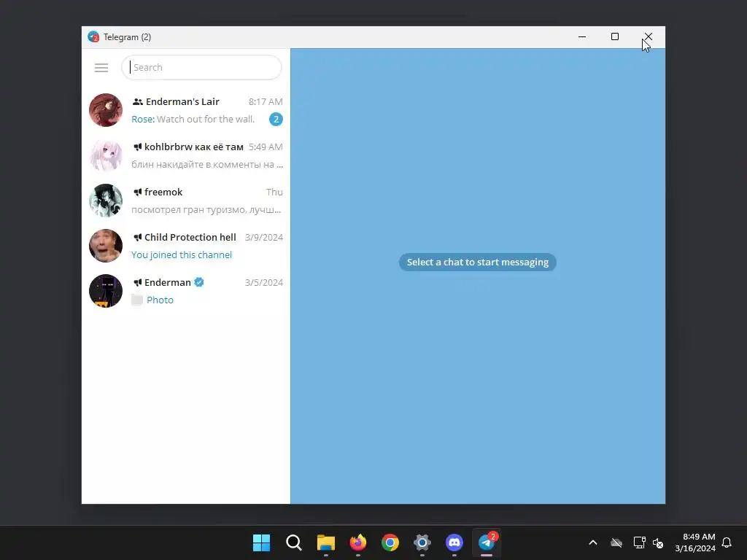Click the 3/5/2024 date label

tap(264, 282)
